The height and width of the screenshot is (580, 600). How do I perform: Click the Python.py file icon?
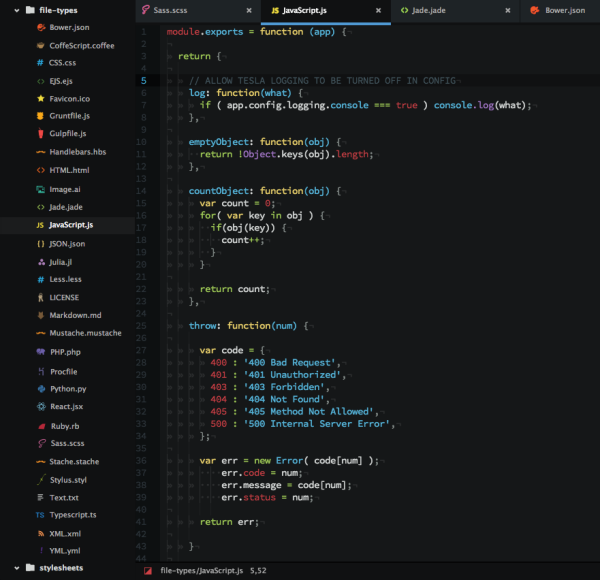coord(39,388)
